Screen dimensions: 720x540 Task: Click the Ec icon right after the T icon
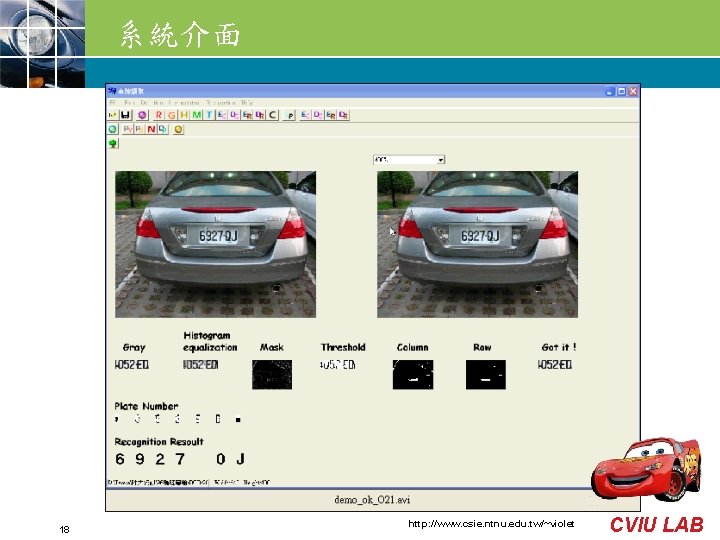click(x=222, y=115)
